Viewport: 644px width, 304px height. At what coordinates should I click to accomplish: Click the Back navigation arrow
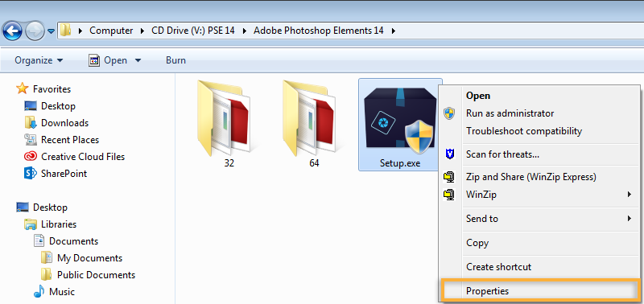pos(12,31)
